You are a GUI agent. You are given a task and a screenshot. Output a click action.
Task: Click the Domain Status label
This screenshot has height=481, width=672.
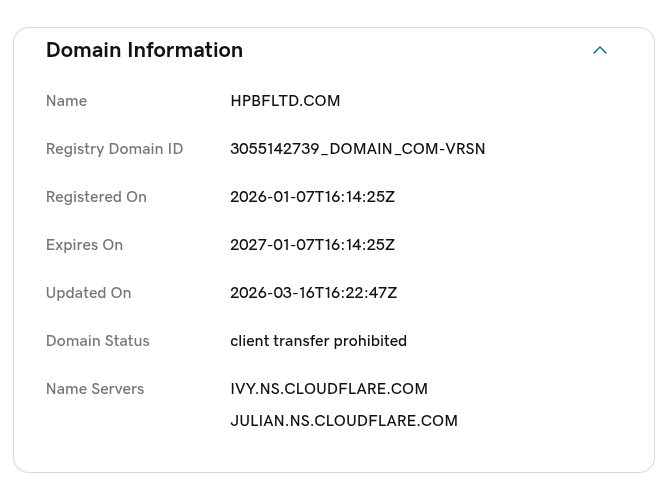[x=97, y=341]
